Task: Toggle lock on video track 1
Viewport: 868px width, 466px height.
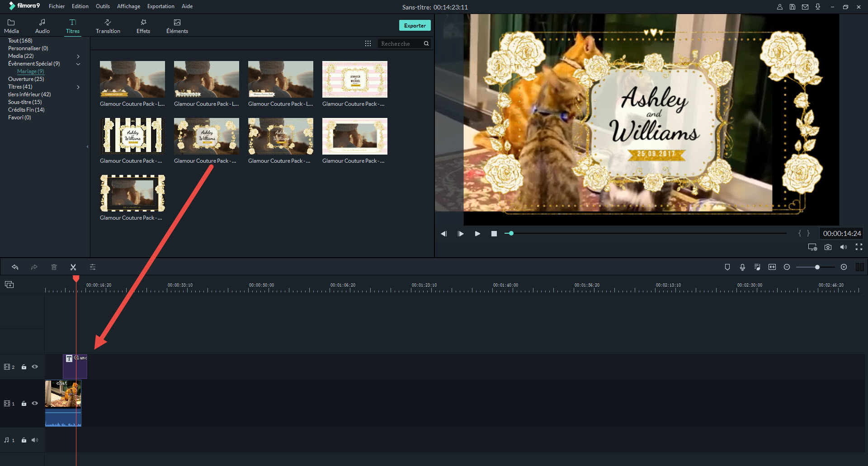Action: 24,404
